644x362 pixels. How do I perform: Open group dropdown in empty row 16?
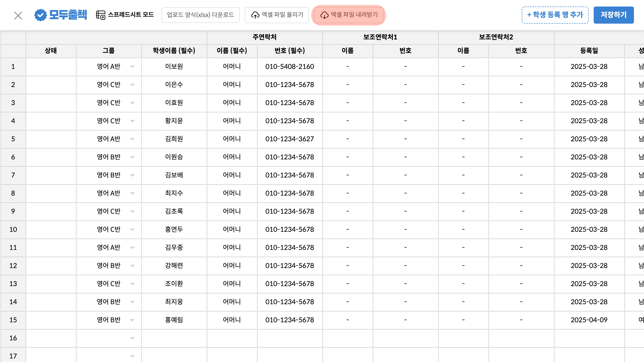point(132,338)
